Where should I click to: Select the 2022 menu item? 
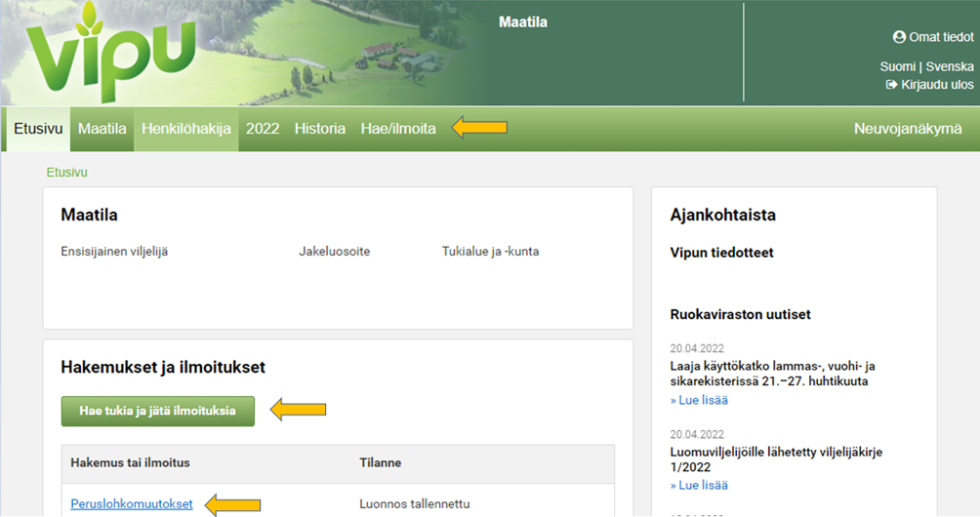[x=263, y=129]
